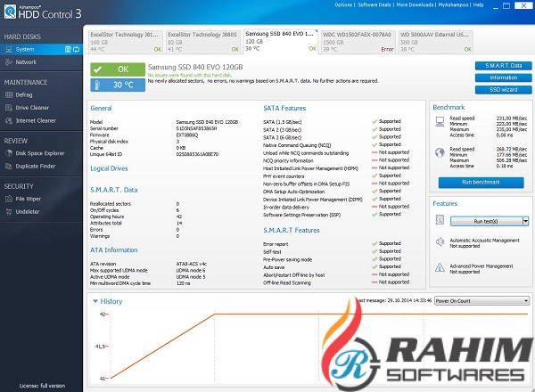Click the Ashampoo HDD Control logo icon
The width and height of the screenshot is (535, 392).
coord(10,12)
